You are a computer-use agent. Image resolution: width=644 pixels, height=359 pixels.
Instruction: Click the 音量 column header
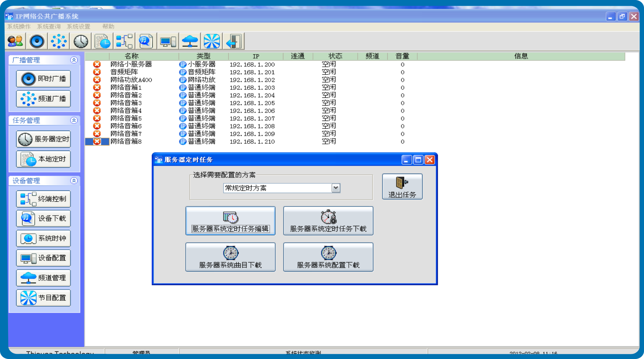(402, 56)
